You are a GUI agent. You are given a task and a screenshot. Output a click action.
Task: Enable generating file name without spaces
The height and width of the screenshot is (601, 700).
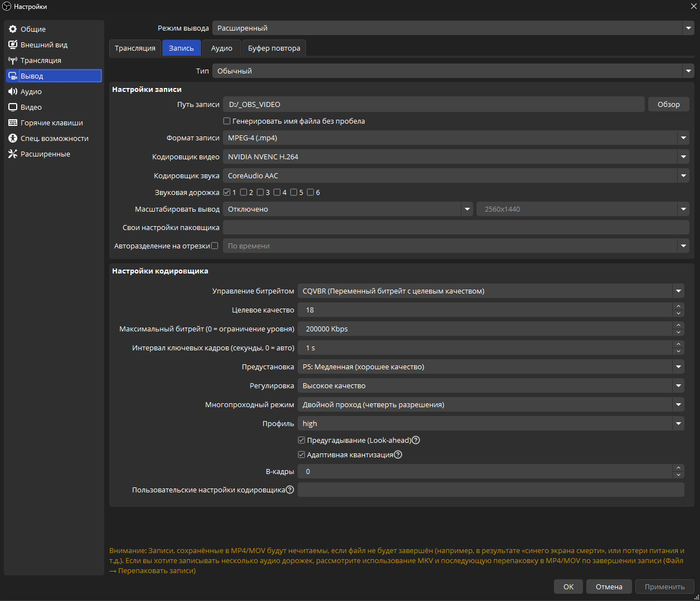tap(227, 121)
